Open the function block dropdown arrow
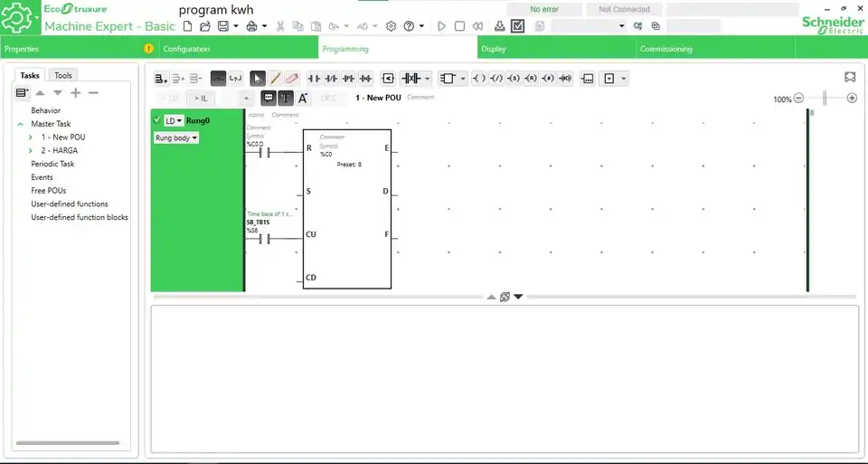Image resolution: width=868 pixels, height=464 pixels. pos(463,79)
